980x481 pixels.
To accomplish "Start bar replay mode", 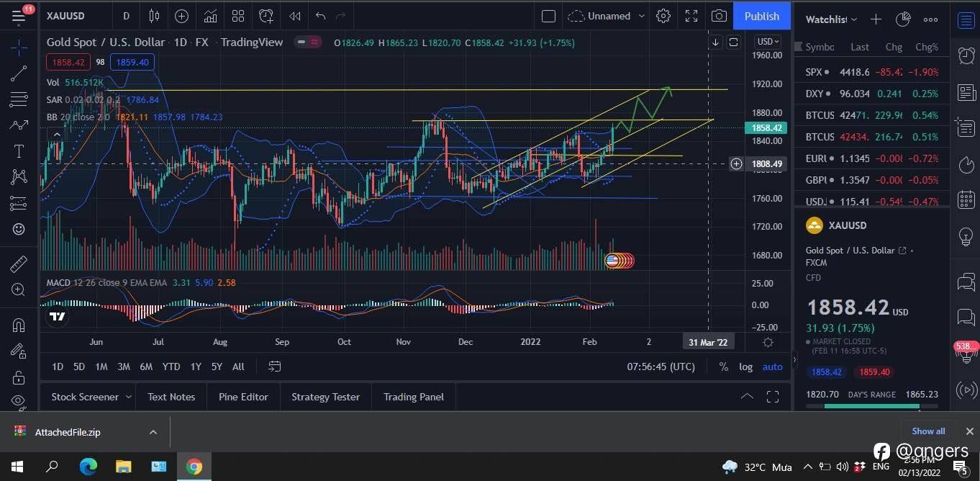I will pyautogui.click(x=294, y=16).
